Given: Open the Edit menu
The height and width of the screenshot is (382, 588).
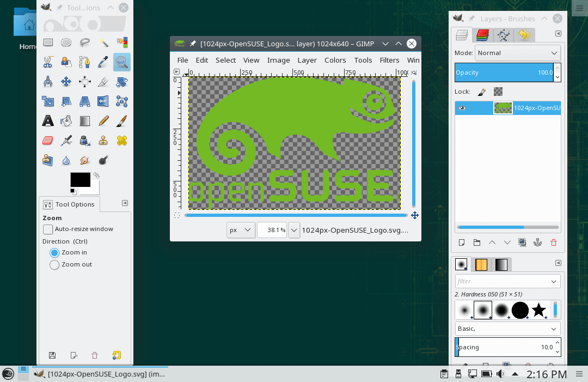Looking at the screenshot, I should (x=202, y=60).
